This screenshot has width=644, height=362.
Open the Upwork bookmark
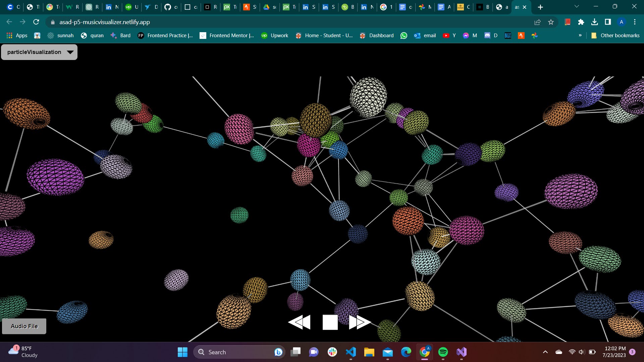[x=275, y=36]
